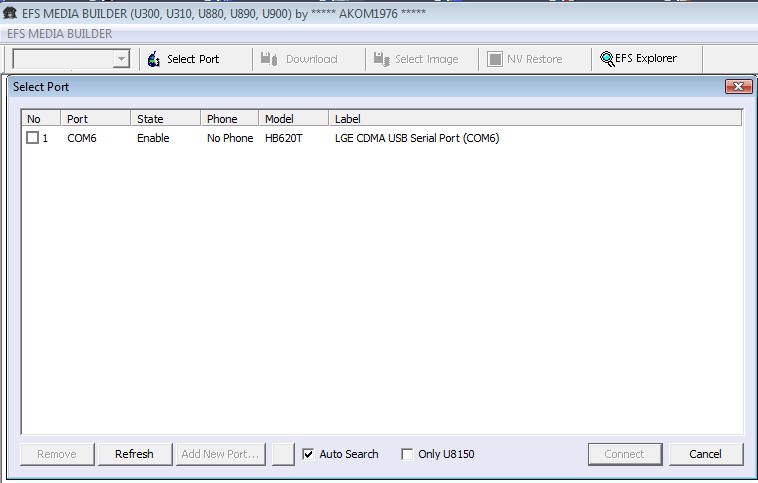
Task: Sort by the State column header
Action: coord(166,118)
